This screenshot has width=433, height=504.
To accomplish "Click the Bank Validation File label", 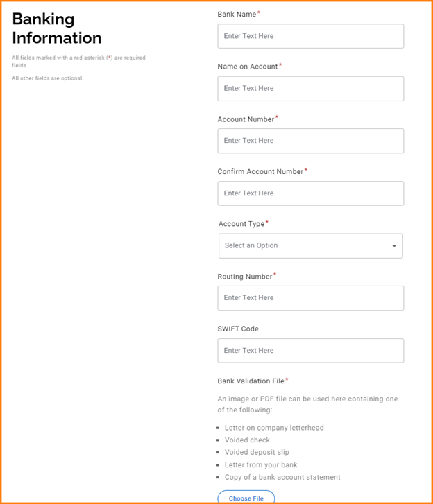I will (251, 381).
